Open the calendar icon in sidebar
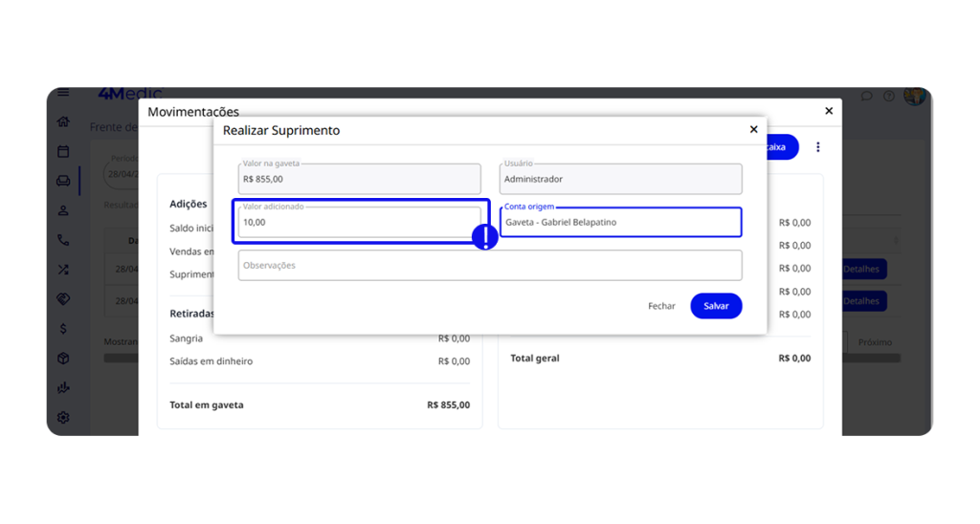 pos(63,151)
